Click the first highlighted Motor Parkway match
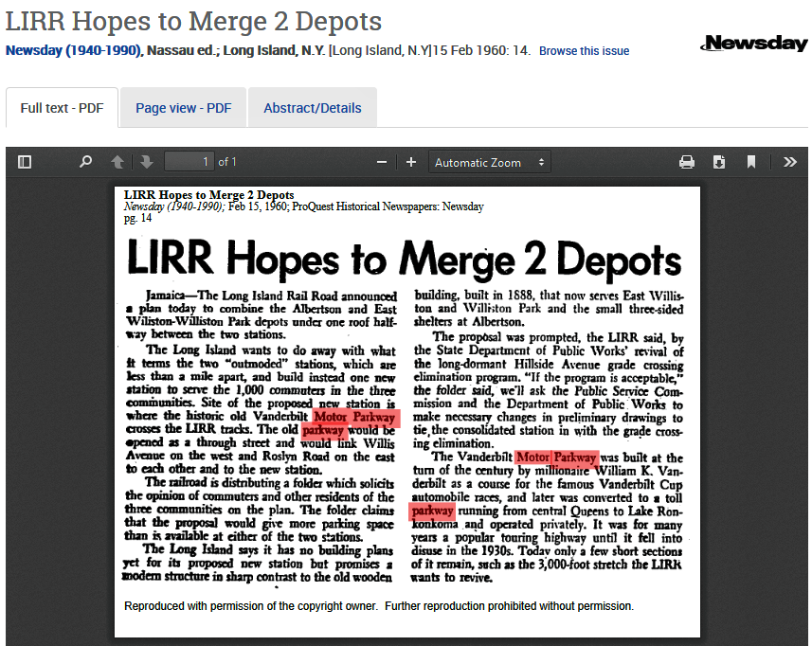The image size is (812, 646). click(x=355, y=418)
